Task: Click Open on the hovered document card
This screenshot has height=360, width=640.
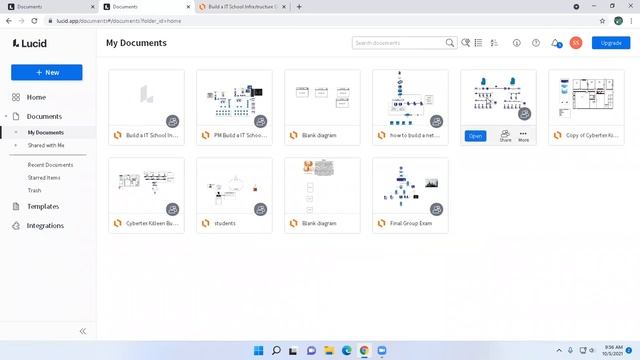Action: 476,136
